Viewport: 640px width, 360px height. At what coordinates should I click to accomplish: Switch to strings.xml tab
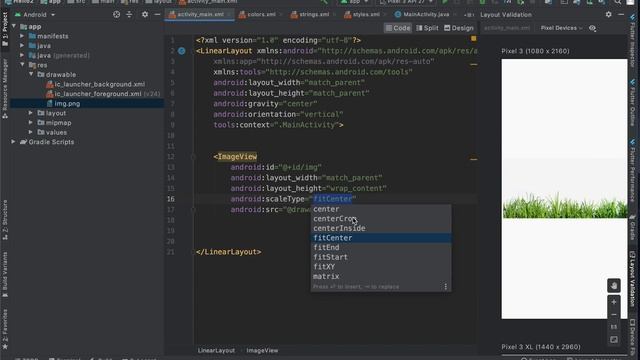click(x=313, y=15)
